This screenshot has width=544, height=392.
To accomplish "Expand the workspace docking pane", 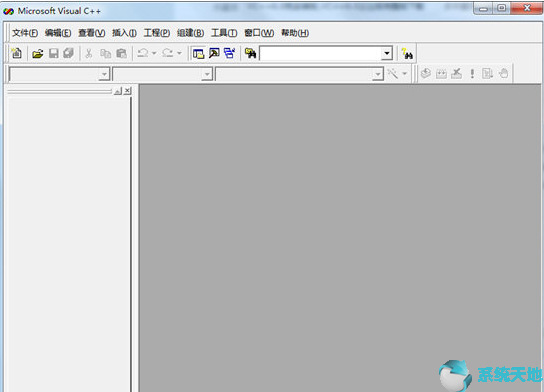I will point(118,91).
